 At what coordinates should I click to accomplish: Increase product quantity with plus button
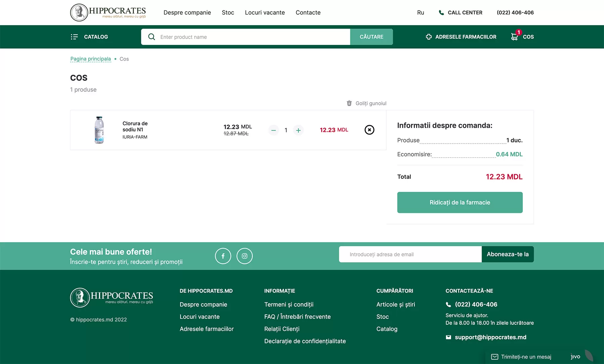(298, 130)
